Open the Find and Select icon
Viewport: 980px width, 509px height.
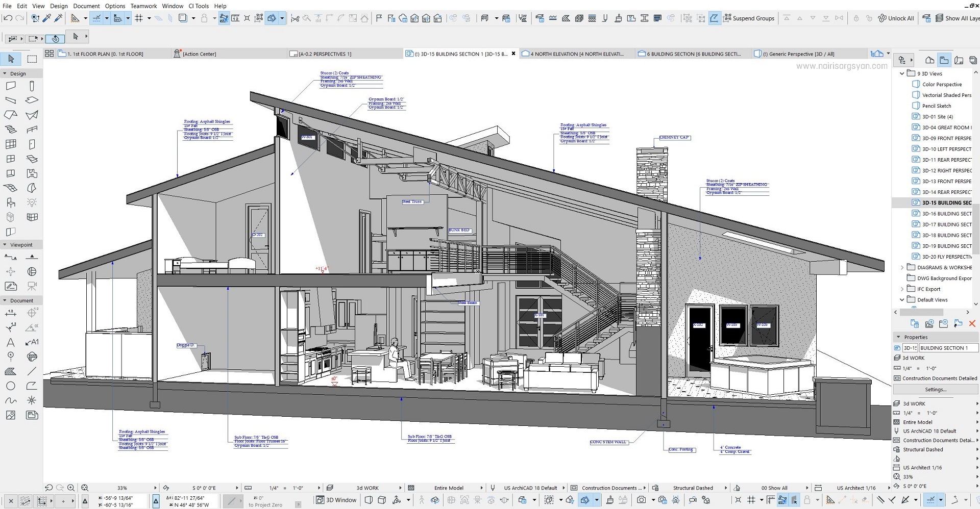(x=35, y=18)
